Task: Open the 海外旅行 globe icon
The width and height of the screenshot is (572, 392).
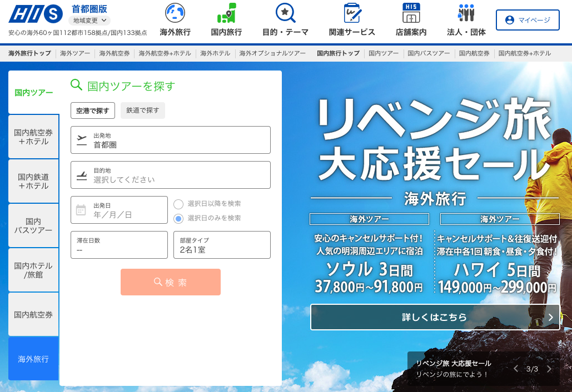Action: [x=175, y=13]
